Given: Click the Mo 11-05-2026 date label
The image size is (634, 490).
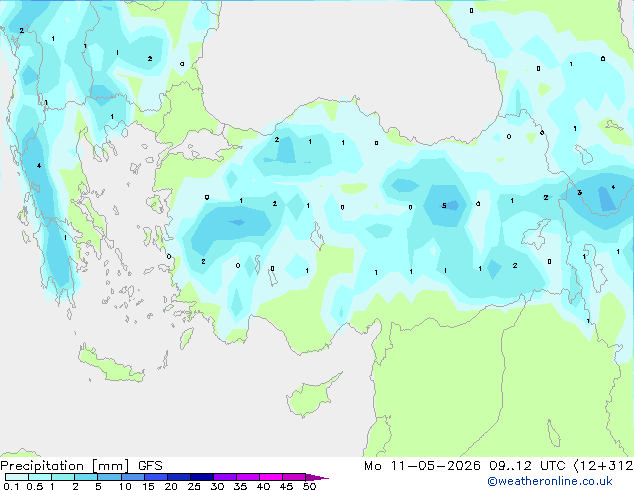Looking at the screenshot, I should (422, 466).
